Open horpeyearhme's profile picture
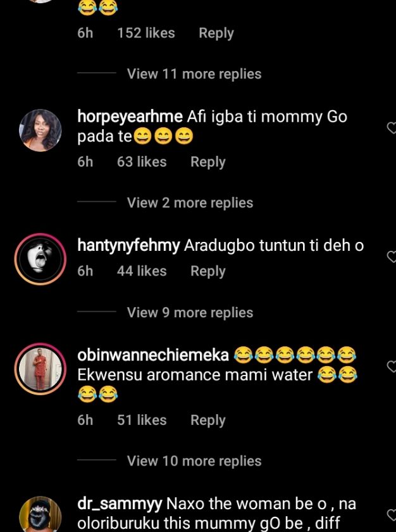 point(40,130)
